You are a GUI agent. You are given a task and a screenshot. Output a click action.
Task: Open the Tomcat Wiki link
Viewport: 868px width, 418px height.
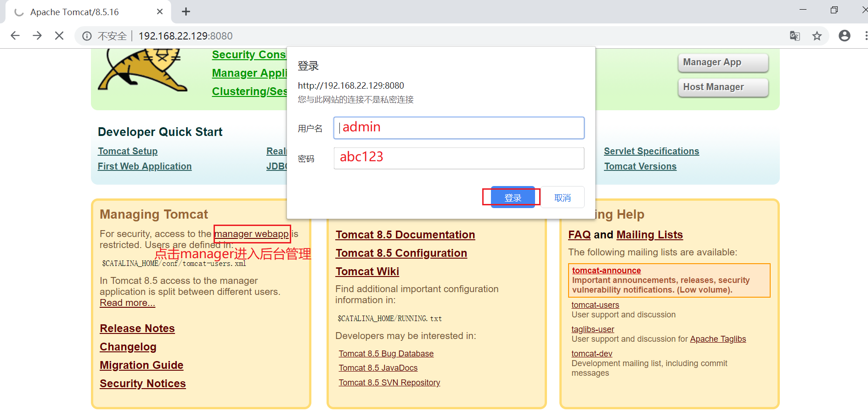coord(367,271)
